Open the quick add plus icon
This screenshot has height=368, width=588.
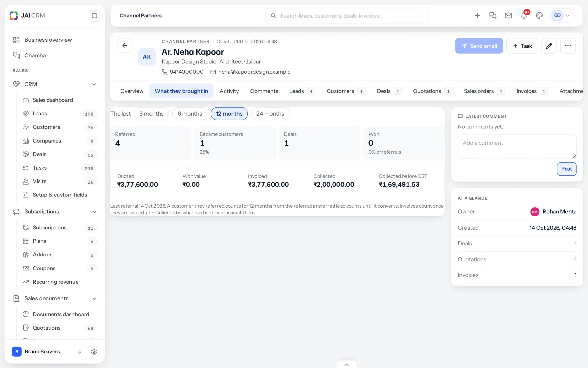tap(477, 16)
